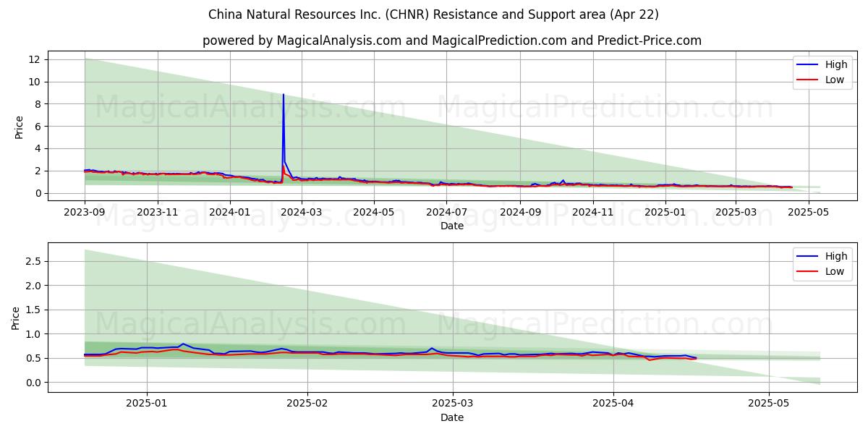Click the '2.0' price tick on the lower chart
Viewport: 868px width, 434px height.
point(35,286)
